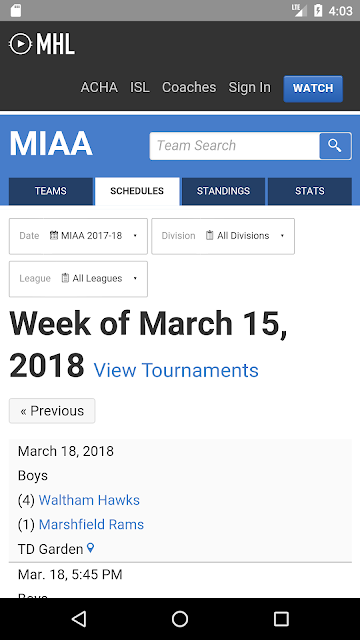Tap the Android back navigation icon
360x640 pixels.
pyautogui.click(x=79, y=619)
